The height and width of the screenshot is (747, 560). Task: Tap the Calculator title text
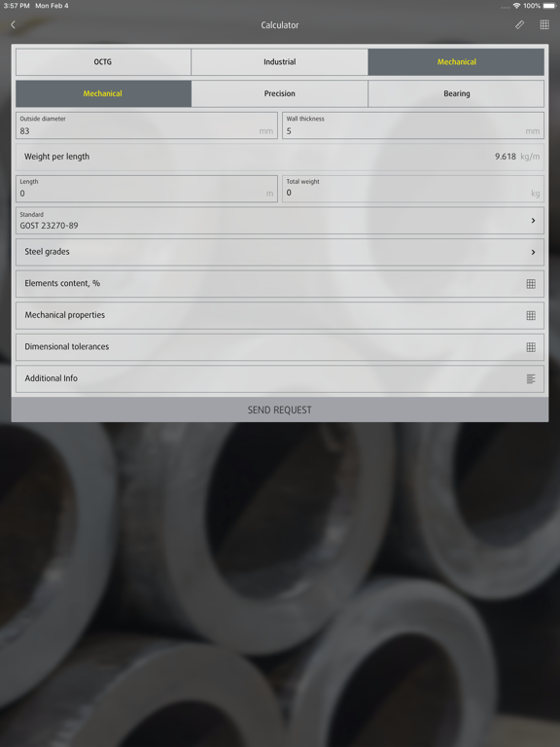pos(280,25)
